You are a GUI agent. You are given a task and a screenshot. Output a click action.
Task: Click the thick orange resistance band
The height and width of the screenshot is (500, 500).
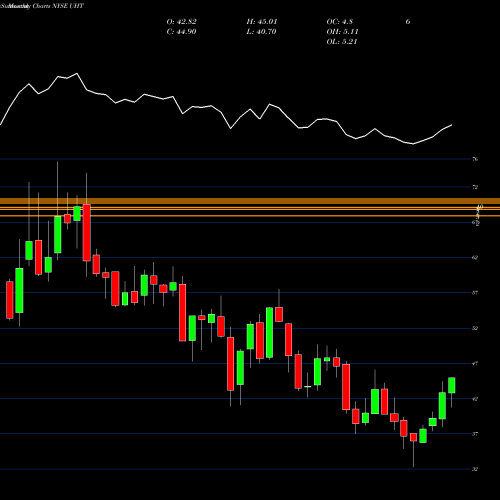[250, 201]
